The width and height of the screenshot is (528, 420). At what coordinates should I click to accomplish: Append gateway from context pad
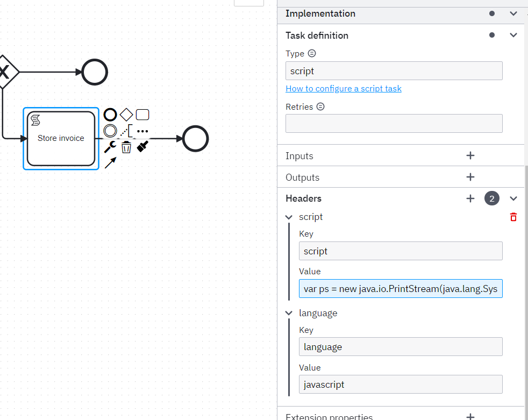(x=126, y=115)
